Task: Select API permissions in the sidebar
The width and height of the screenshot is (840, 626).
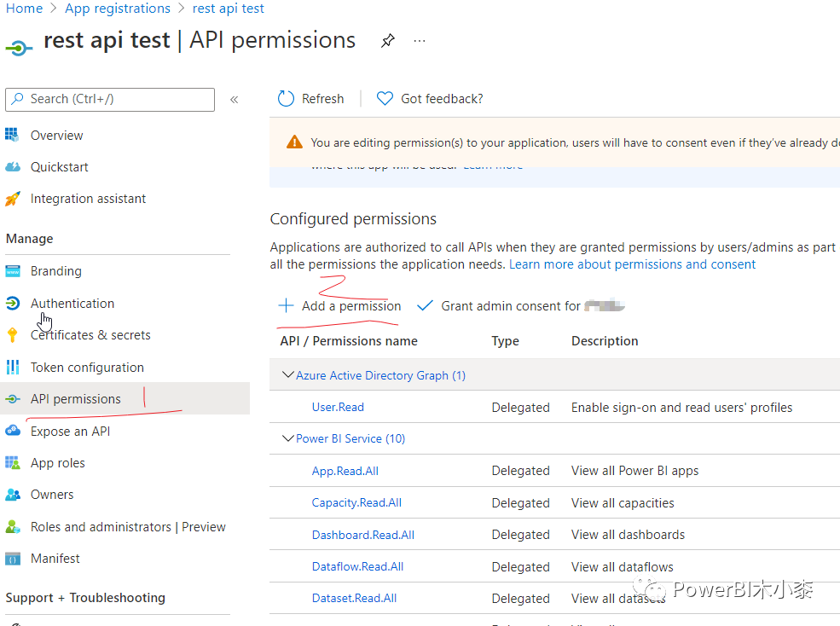Action: (x=76, y=399)
